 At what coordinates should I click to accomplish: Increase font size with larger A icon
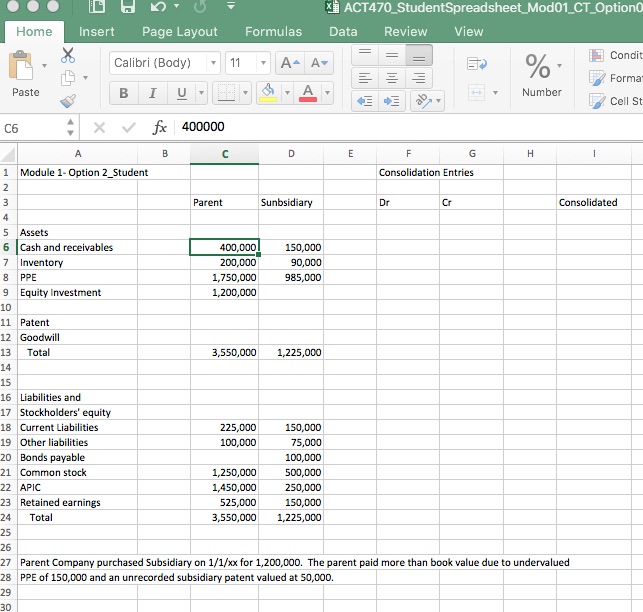[x=290, y=63]
